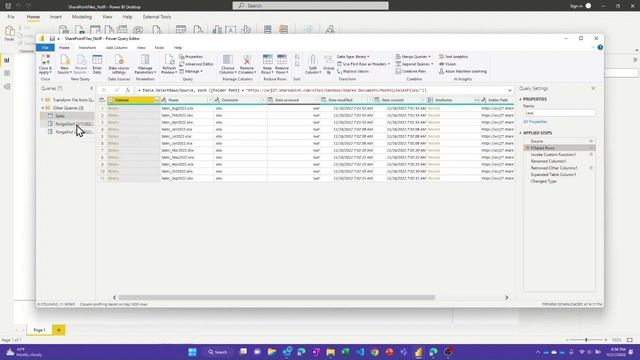The height and width of the screenshot is (360, 640).
Task: Switch to the Transform ribbon tab
Action: [x=87, y=48]
